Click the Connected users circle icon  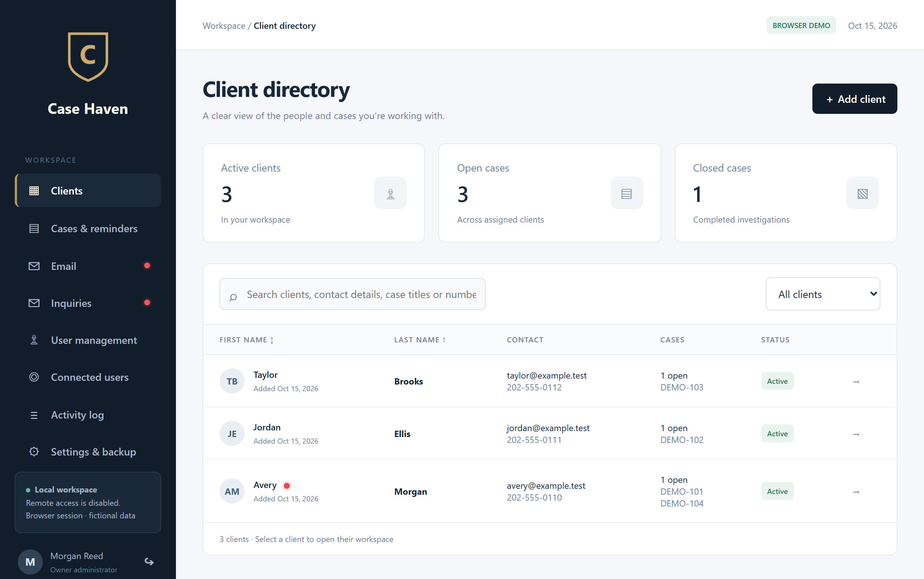click(x=34, y=377)
